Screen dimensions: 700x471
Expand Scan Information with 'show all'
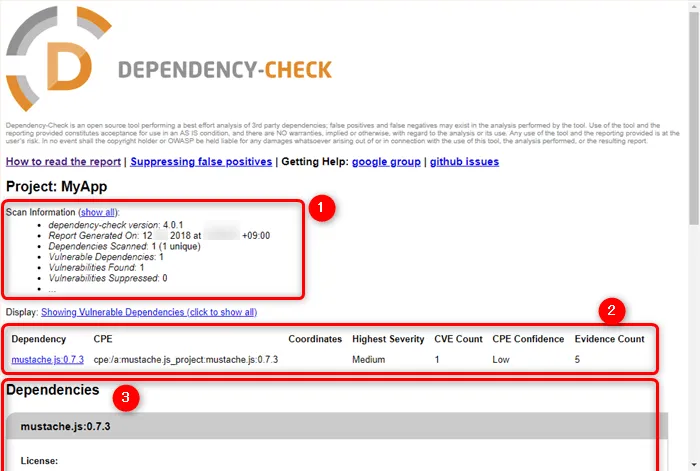click(x=98, y=213)
